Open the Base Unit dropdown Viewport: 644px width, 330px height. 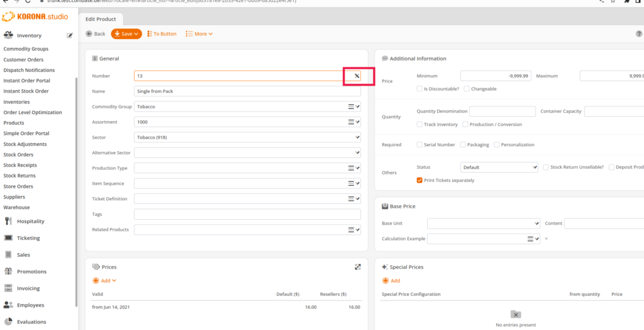point(484,224)
